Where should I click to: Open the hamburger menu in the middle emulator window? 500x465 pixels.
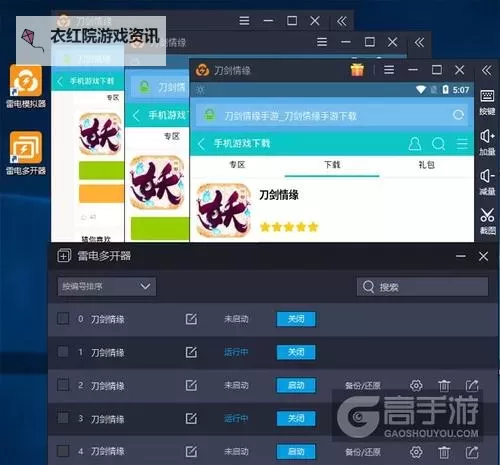pyautogui.click(x=322, y=42)
